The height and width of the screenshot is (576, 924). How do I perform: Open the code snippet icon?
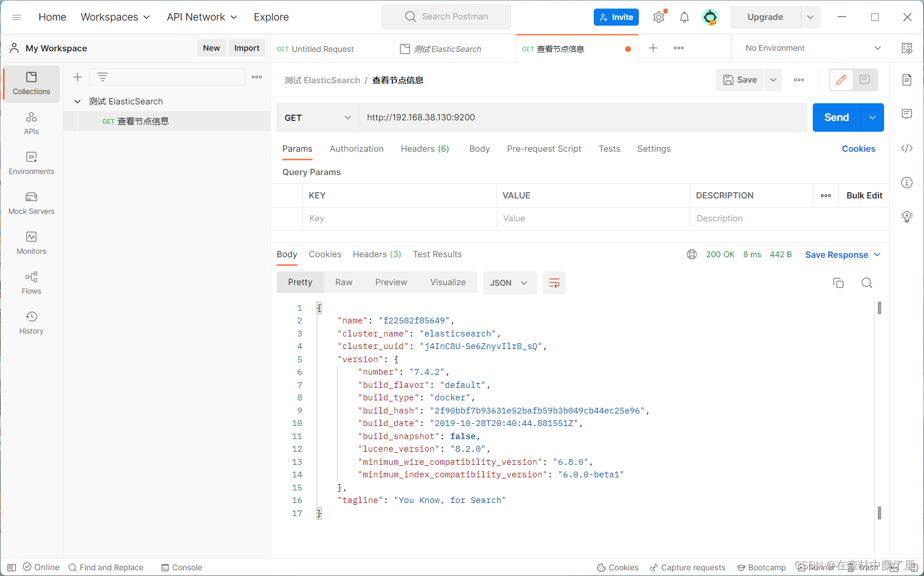pyautogui.click(x=907, y=148)
